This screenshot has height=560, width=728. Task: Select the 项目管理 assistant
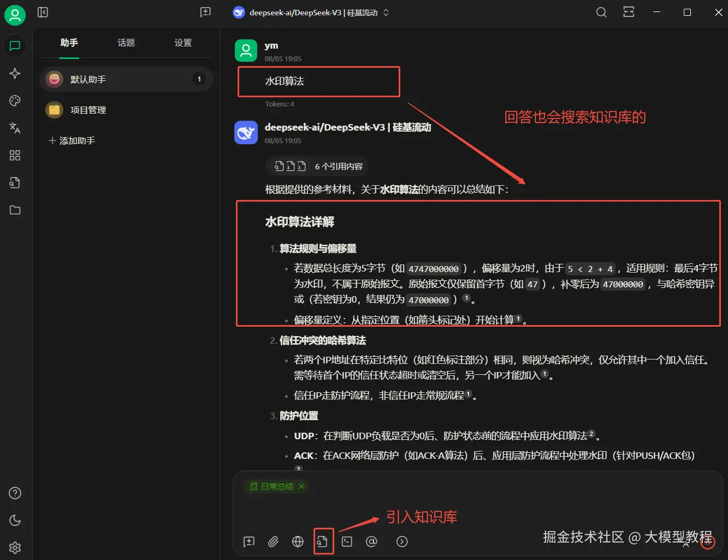coord(87,110)
